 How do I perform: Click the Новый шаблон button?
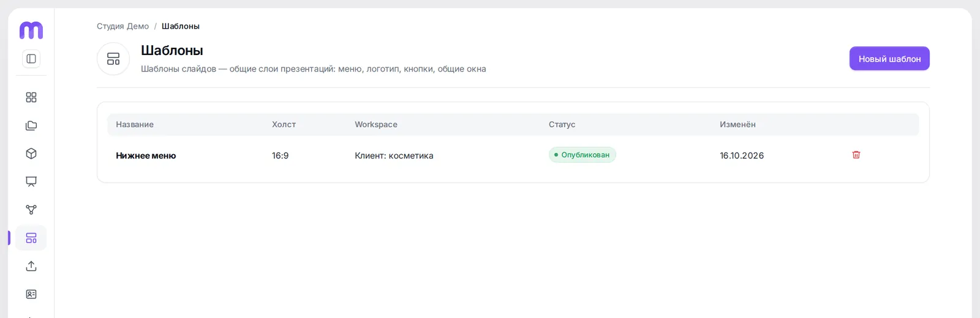pos(889,59)
